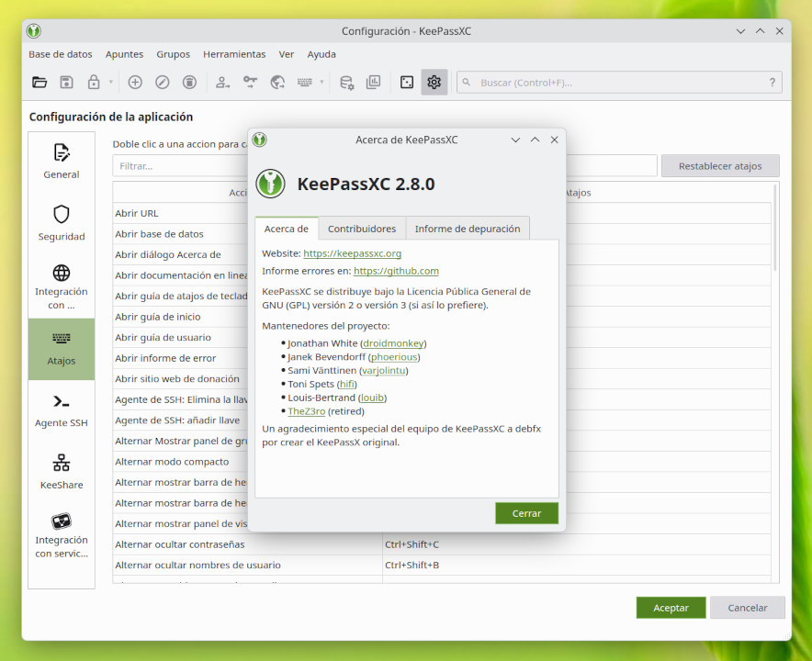Click the search field Buscar (Control+F)

pyautogui.click(x=619, y=83)
